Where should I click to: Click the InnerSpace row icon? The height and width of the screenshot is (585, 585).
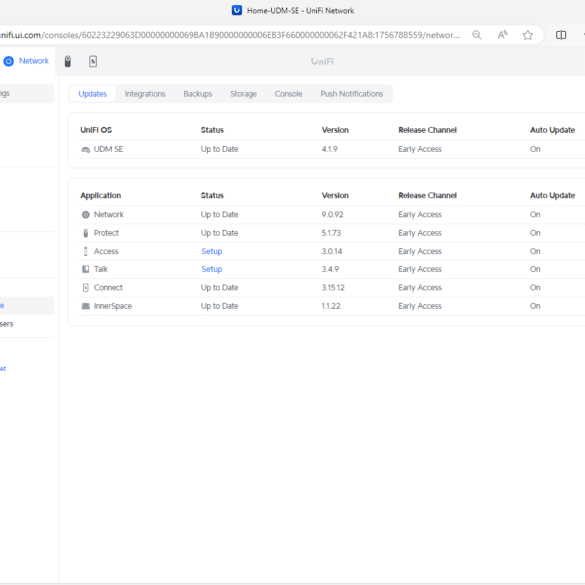tap(85, 306)
